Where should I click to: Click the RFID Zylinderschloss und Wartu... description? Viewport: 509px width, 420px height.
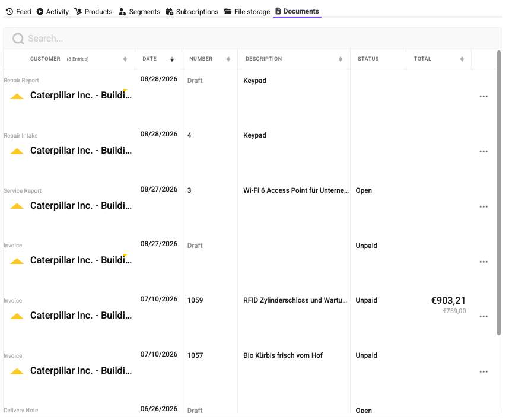click(295, 300)
